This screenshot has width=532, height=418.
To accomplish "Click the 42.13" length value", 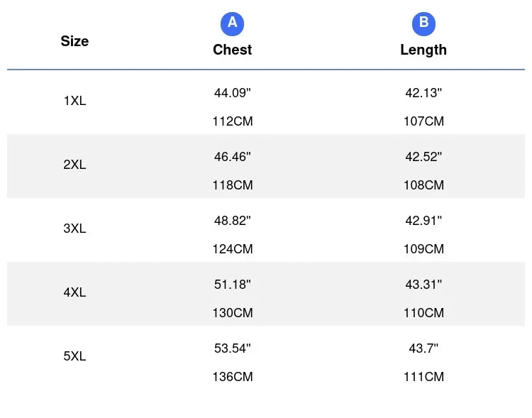I will click(x=423, y=93).
